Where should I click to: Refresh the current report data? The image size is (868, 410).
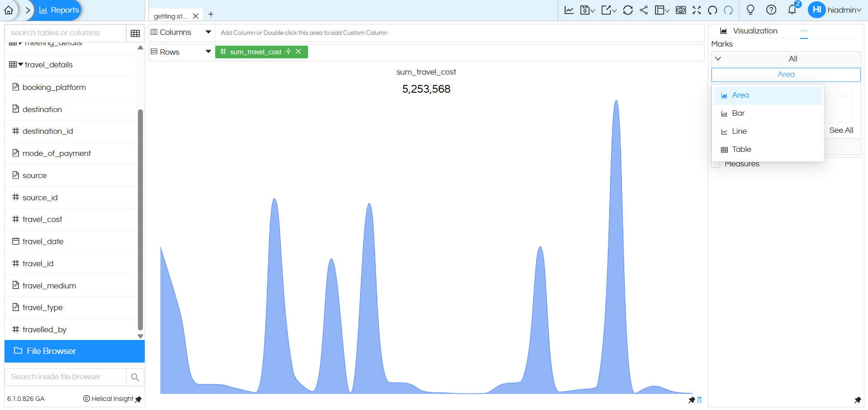click(628, 9)
